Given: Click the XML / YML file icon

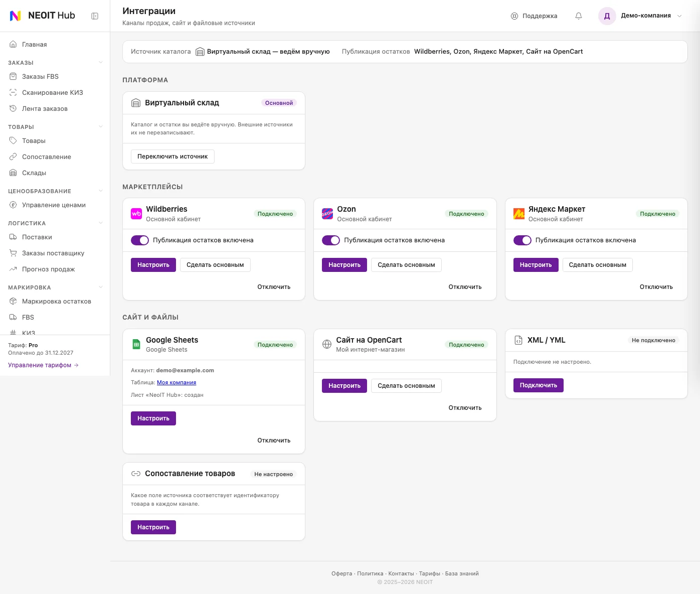Looking at the screenshot, I should tap(518, 340).
